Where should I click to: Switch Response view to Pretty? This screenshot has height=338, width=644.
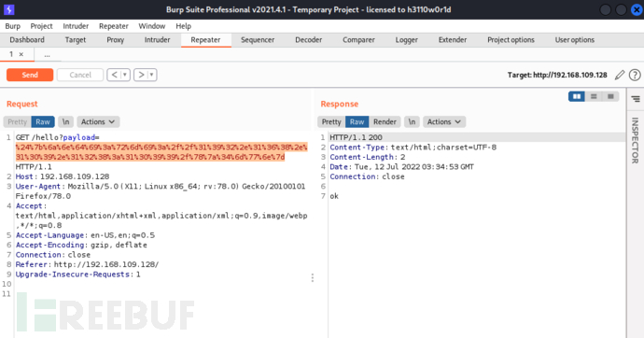[x=331, y=121]
